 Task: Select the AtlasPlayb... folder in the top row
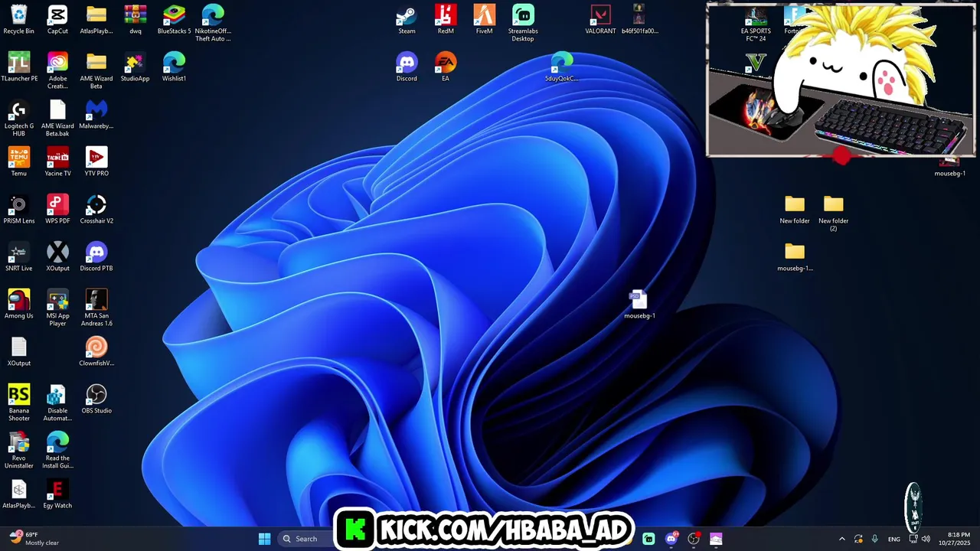pos(96,20)
